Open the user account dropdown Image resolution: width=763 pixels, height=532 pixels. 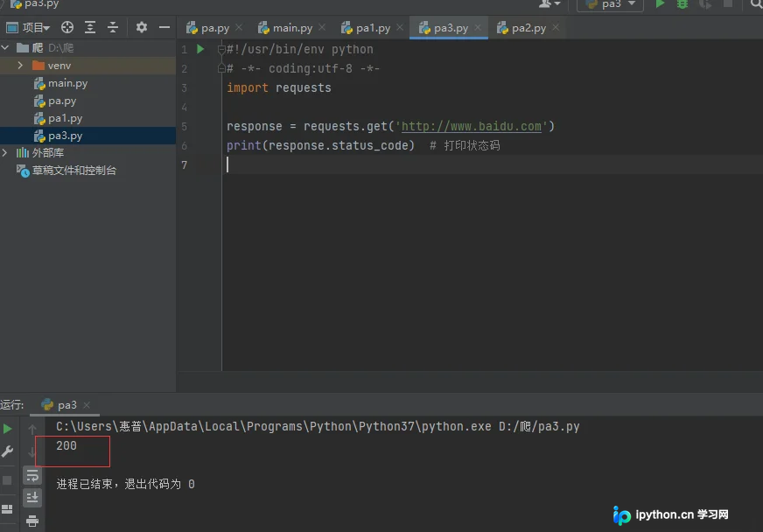[549, 4]
